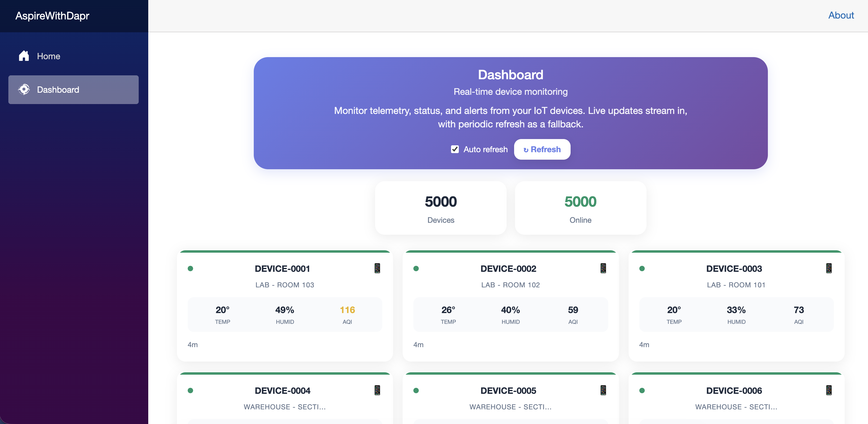Image resolution: width=868 pixels, height=424 pixels.
Task: Click the 5000 Devices summary card
Action: pos(440,208)
